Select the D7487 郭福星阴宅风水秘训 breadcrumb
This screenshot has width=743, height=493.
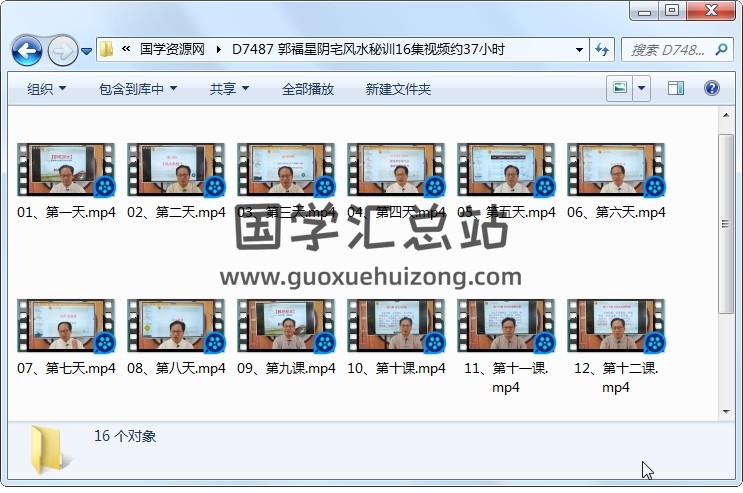pos(368,49)
